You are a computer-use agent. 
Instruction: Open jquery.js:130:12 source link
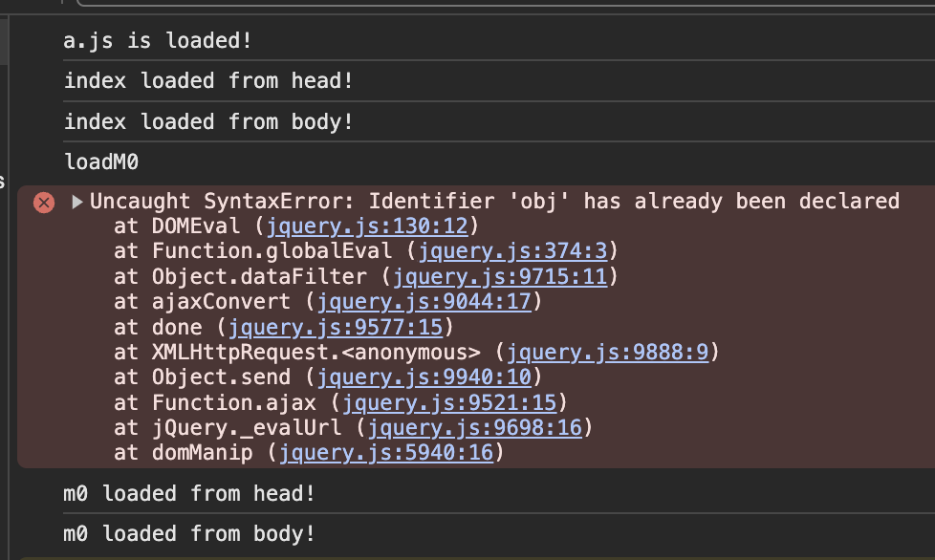367,226
